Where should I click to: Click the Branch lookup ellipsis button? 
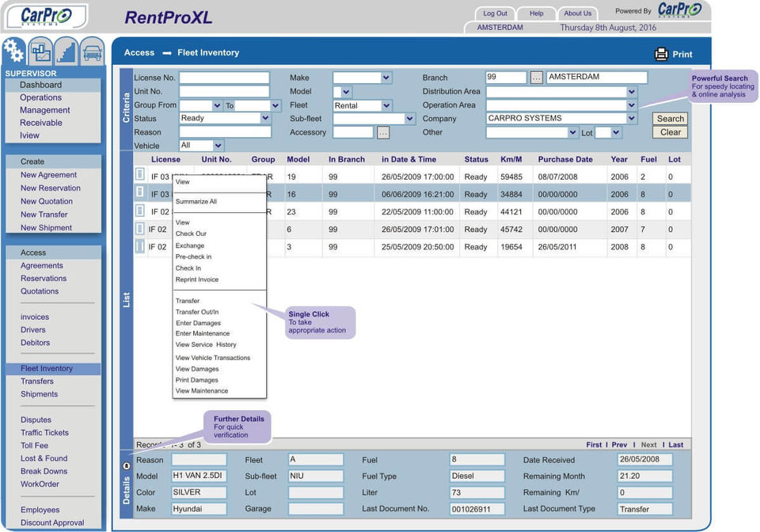tap(536, 78)
